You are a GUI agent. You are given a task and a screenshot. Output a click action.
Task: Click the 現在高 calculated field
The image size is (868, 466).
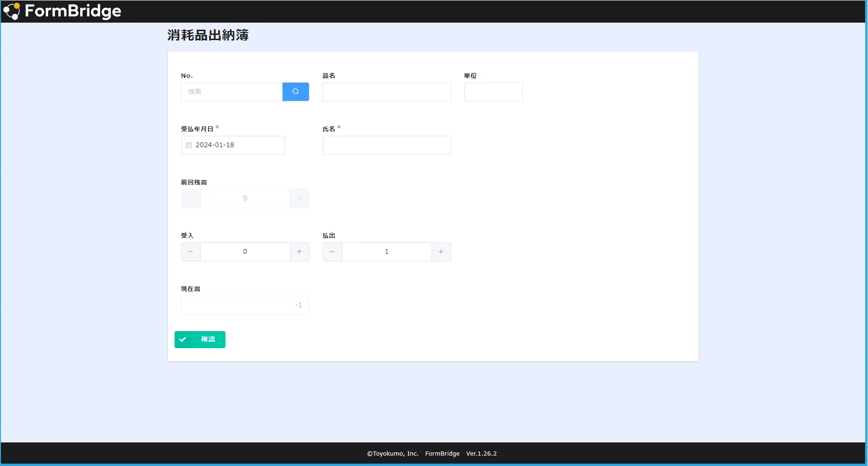point(245,305)
